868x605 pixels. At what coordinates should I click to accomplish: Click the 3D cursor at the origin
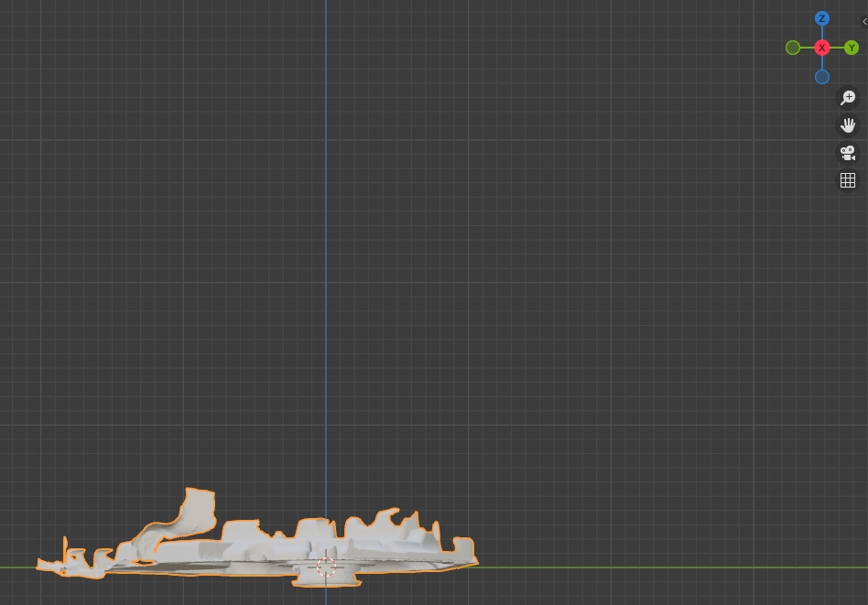coord(326,566)
